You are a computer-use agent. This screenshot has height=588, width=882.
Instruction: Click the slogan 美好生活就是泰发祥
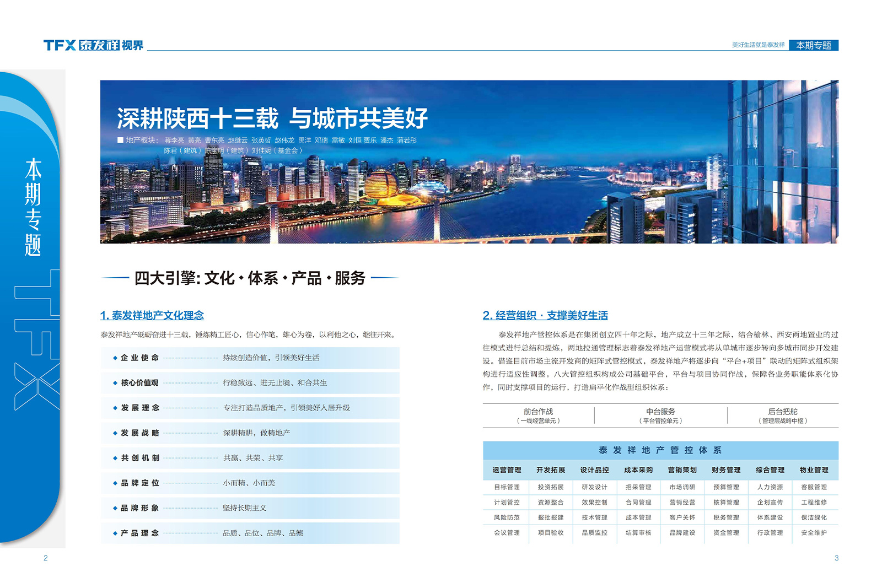(758, 45)
